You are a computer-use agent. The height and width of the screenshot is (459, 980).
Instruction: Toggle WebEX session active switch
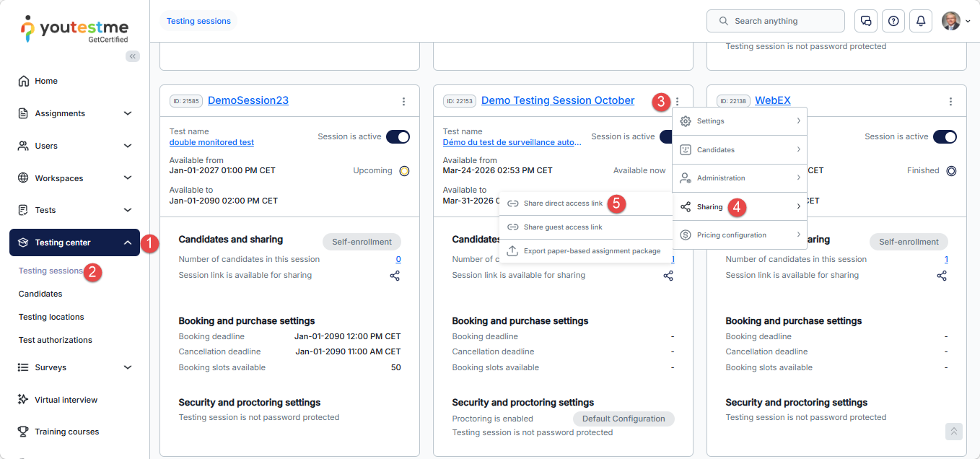tap(945, 137)
